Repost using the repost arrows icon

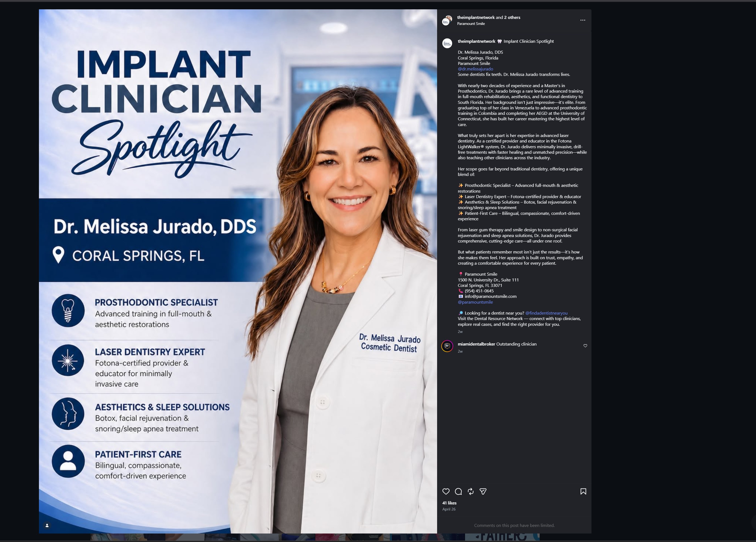(x=471, y=491)
